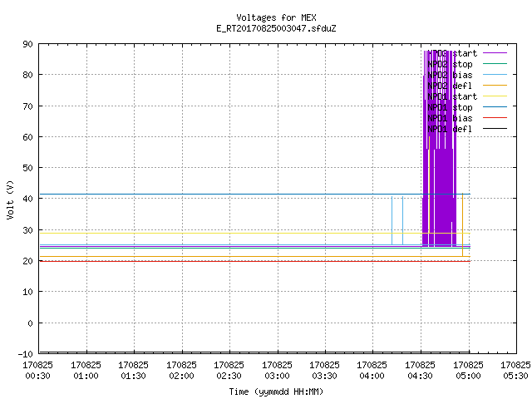Click the x-axis label 170825 05:00

tap(469, 371)
